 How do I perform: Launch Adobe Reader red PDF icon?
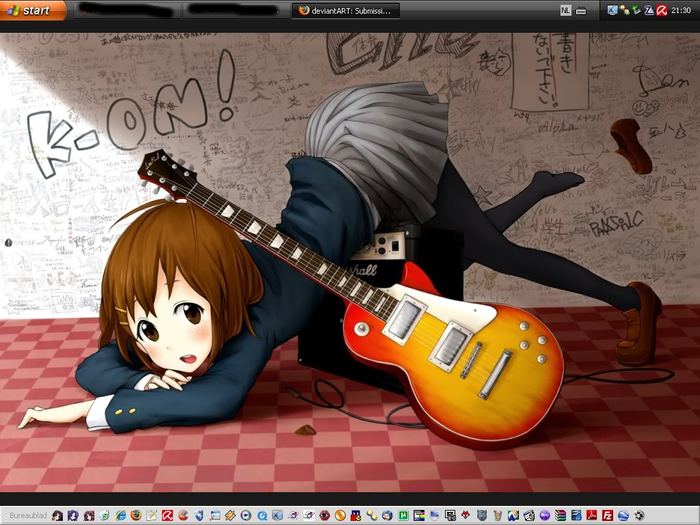coord(592,516)
